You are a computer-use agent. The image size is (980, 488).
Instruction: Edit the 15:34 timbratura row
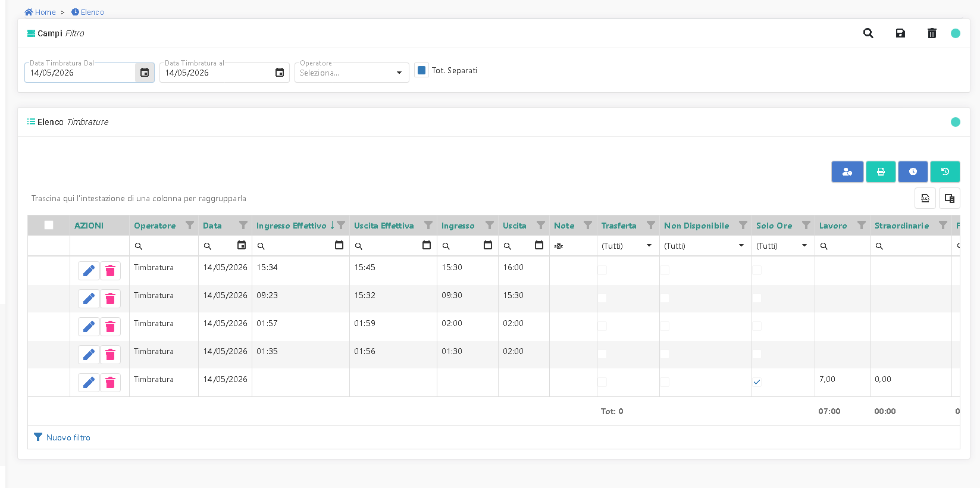tap(89, 271)
